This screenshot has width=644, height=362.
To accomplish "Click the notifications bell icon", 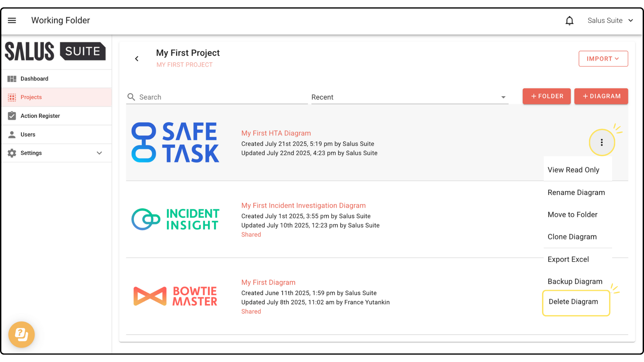I will 569,21.
